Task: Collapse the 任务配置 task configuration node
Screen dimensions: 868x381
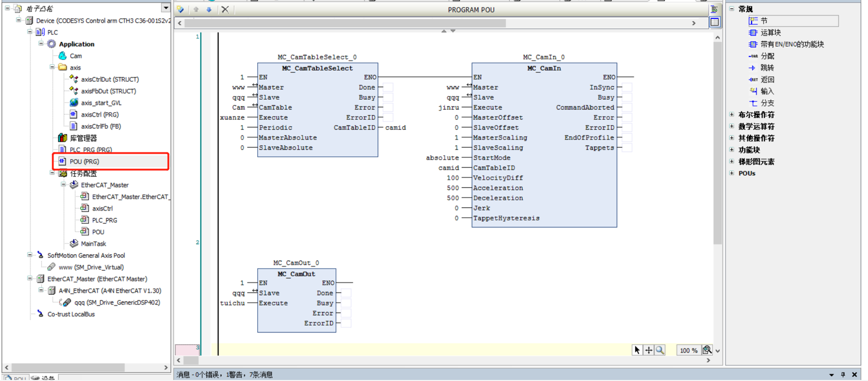Action: point(52,173)
